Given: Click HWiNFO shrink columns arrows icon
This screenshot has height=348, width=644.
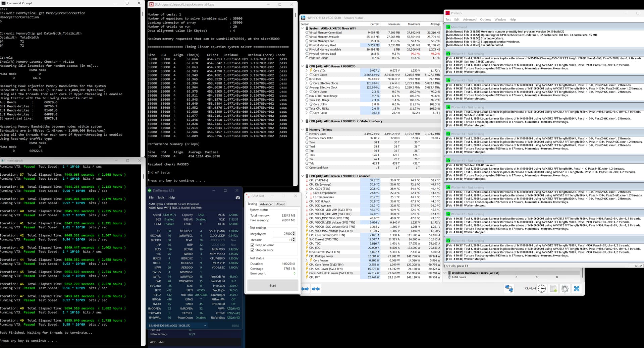Looking at the screenshot, I should tap(316, 289).
